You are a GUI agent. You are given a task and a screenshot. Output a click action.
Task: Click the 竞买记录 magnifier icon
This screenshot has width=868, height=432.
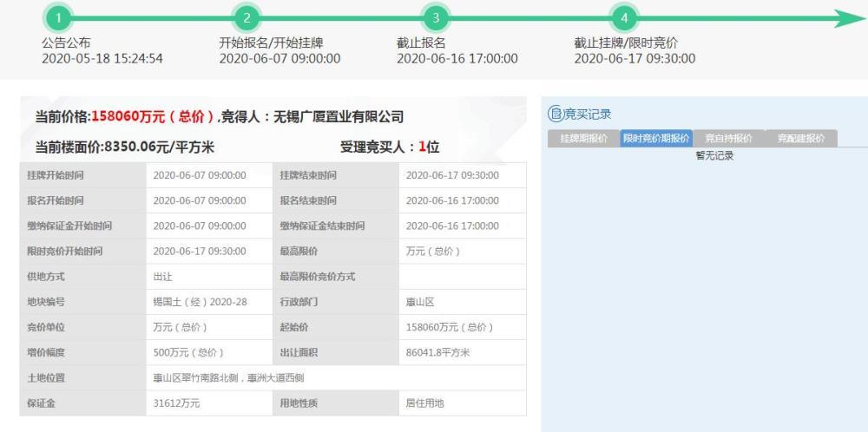click(x=556, y=114)
